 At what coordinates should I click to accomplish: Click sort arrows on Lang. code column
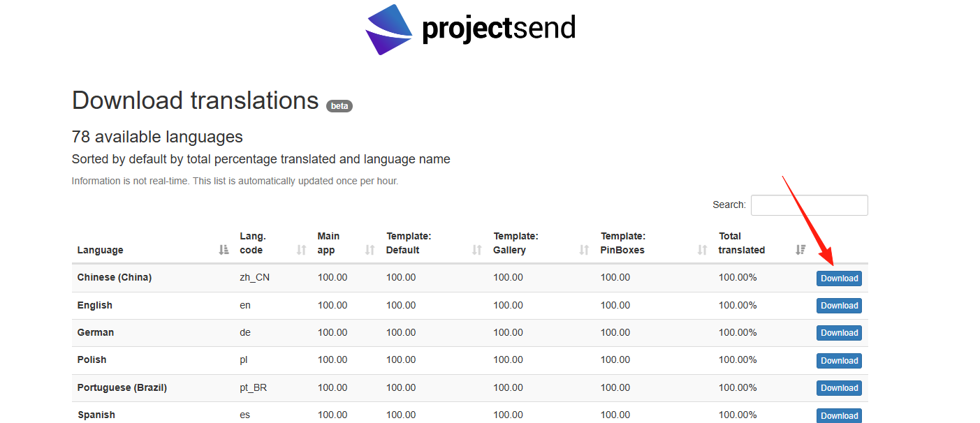[x=301, y=250]
